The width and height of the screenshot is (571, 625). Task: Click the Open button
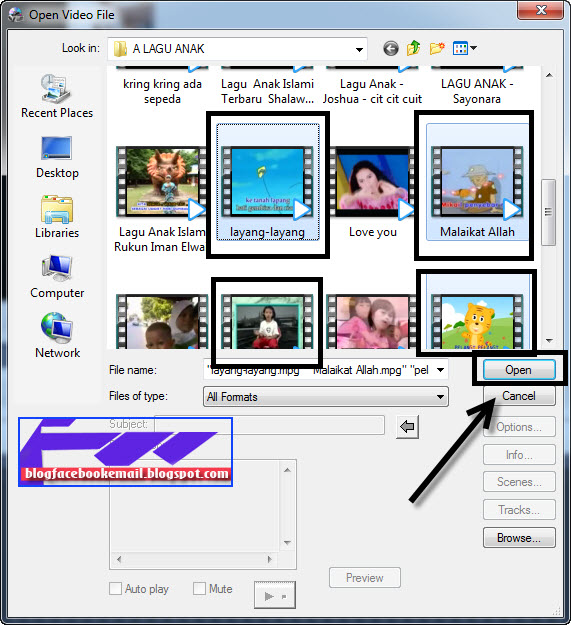[519, 370]
